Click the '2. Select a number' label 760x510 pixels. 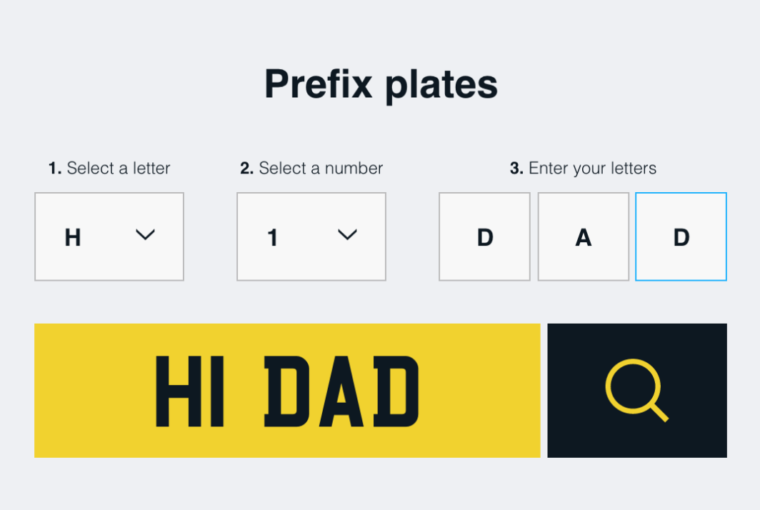pos(311,168)
